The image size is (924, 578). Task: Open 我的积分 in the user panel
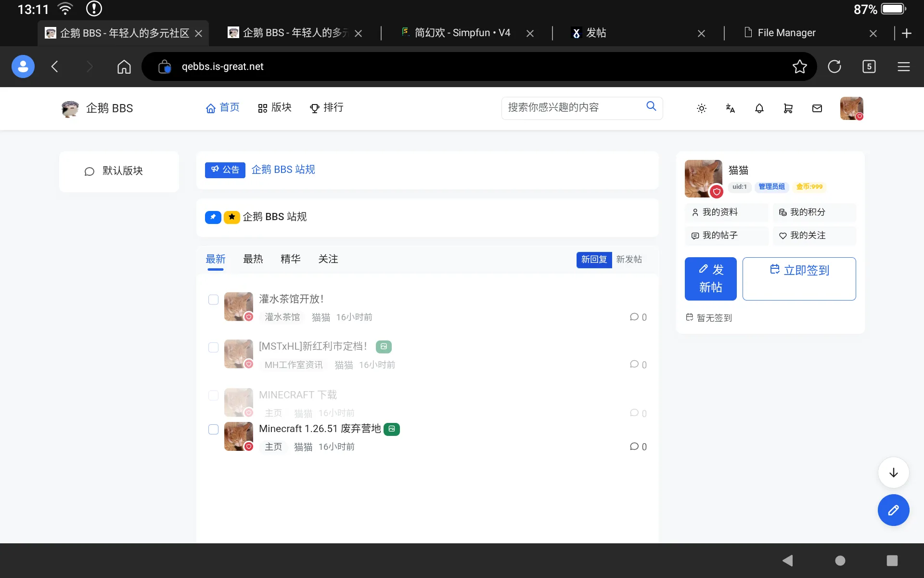814,212
